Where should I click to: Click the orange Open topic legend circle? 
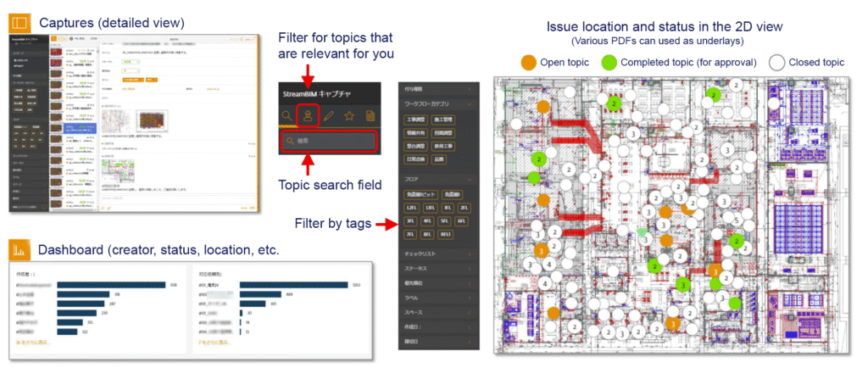click(x=529, y=62)
